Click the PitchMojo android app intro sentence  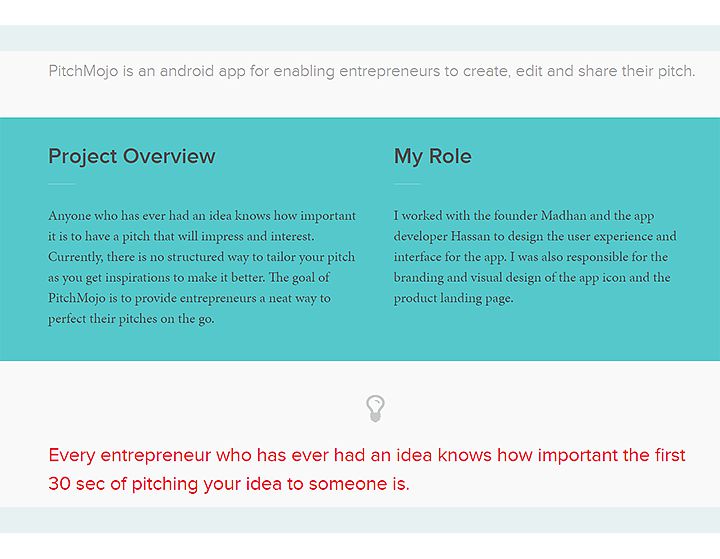[371, 72]
